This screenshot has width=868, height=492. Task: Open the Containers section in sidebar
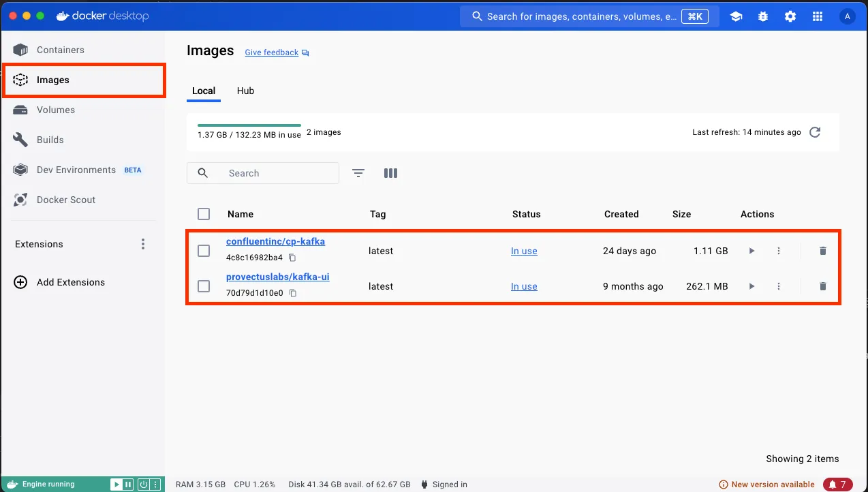(x=61, y=50)
